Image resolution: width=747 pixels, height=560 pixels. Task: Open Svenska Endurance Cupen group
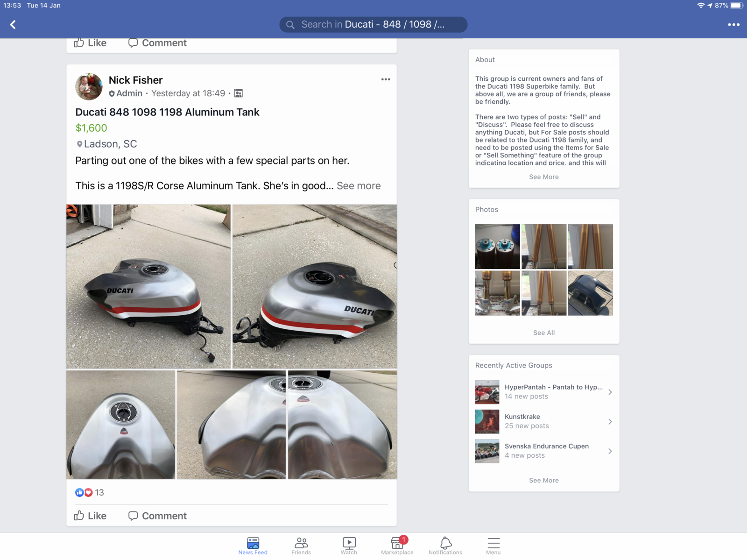[x=544, y=451]
